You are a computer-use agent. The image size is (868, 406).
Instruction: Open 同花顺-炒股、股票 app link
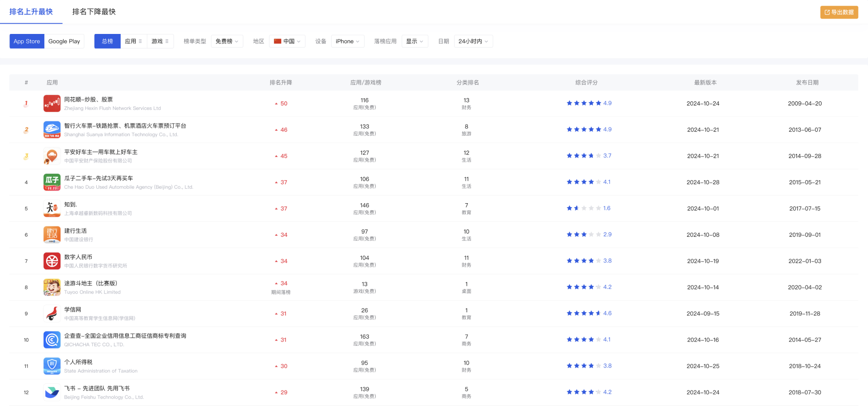coord(89,100)
